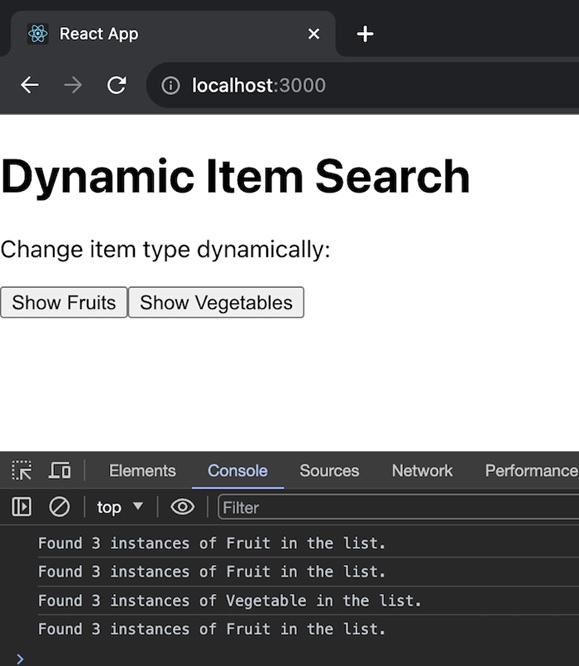The image size is (579, 666).
Task: Clear the console output
Action: [59, 507]
